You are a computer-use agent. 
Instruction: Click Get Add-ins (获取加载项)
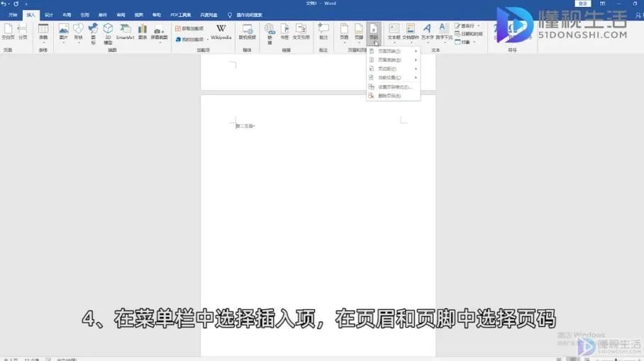[189, 29]
